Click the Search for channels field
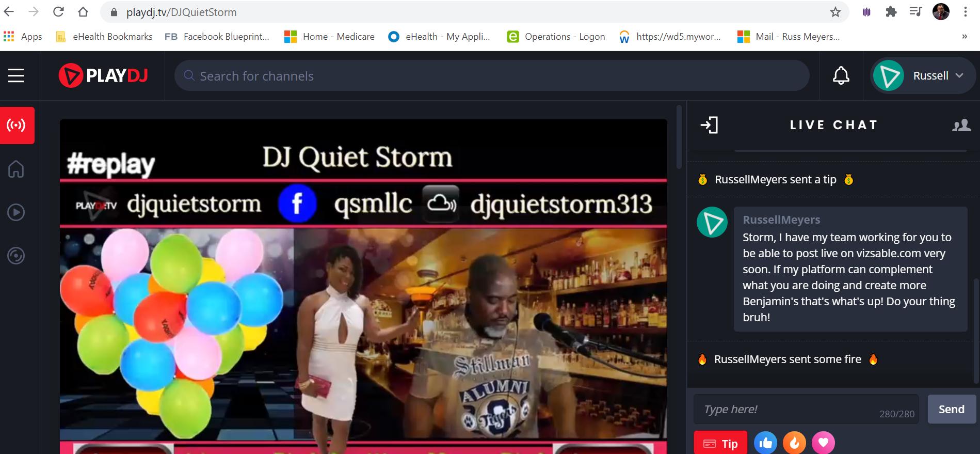The height and width of the screenshot is (454, 980). click(x=492, y=76)
